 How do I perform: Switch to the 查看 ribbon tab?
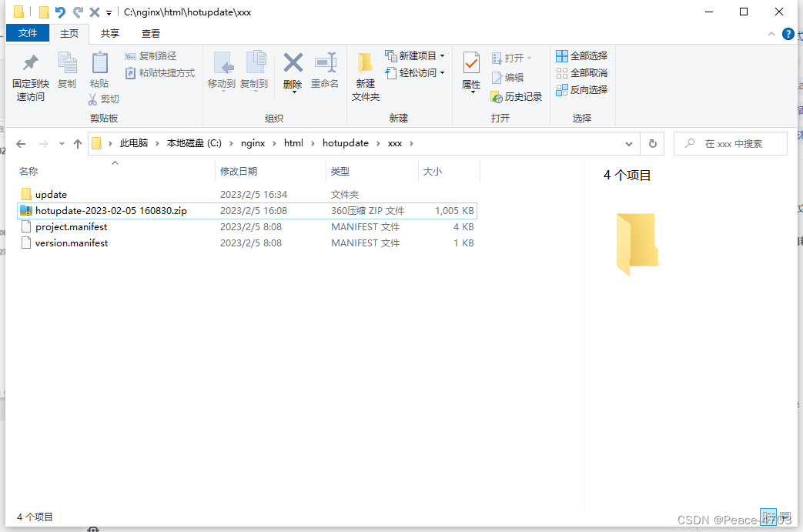[x=150, y=33]
